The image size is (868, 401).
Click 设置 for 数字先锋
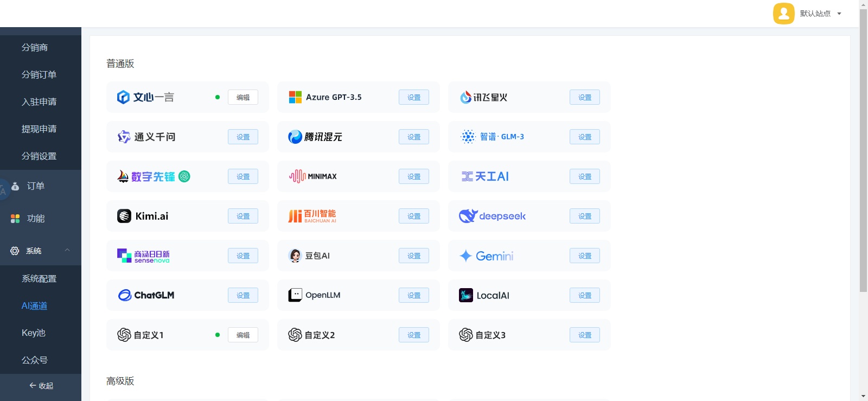(x=243, y=176)
